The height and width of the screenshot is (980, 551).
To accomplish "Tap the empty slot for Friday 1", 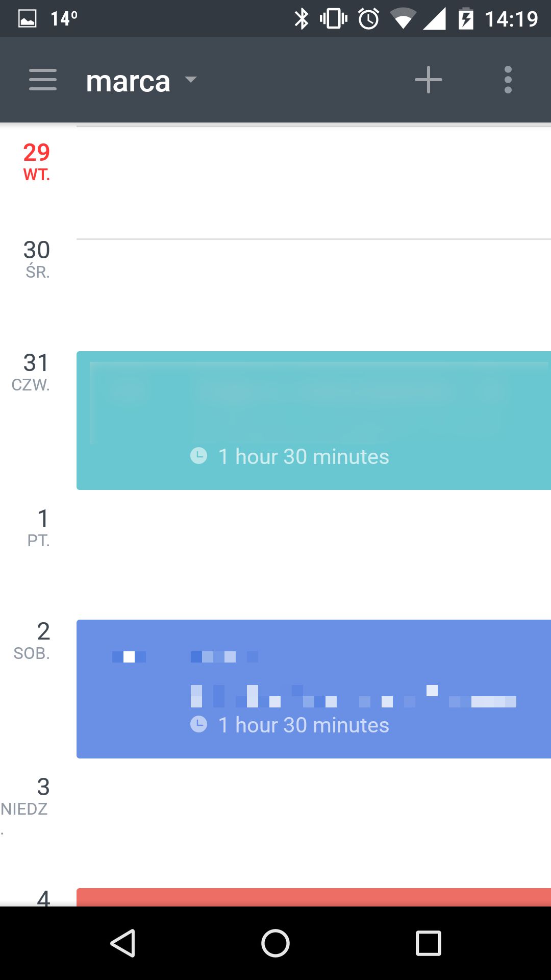I will [314, 555].
